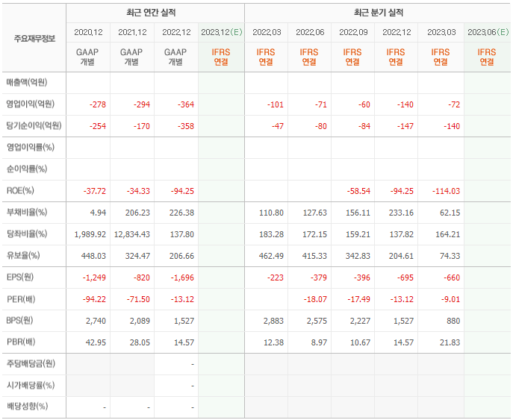Click reserve ratio value 74.33
Viewport: 513px width, 420px height.
[450, 256]
